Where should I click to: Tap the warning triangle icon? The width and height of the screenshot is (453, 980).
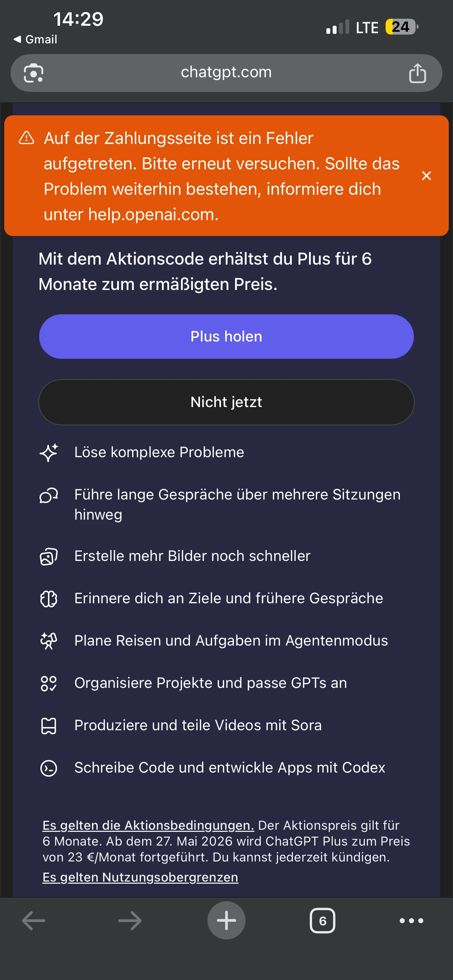[x=26, y=138]
